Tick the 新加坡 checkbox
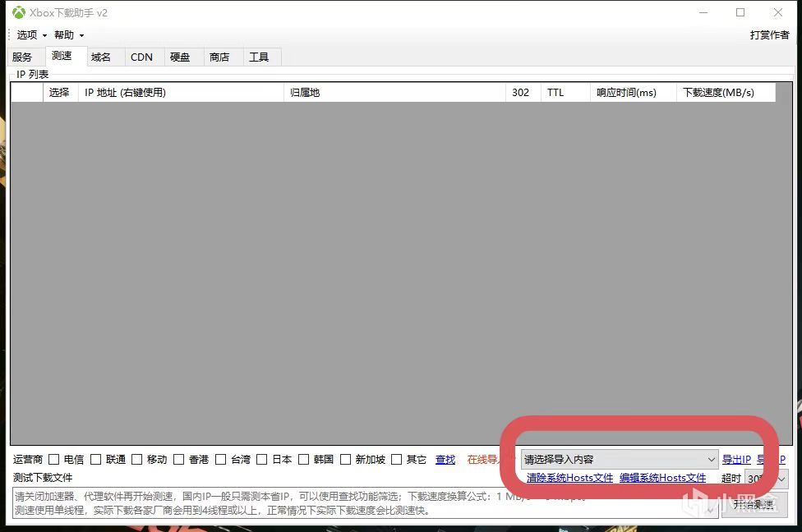Screen dimensions: 802x532 point(346,460)
